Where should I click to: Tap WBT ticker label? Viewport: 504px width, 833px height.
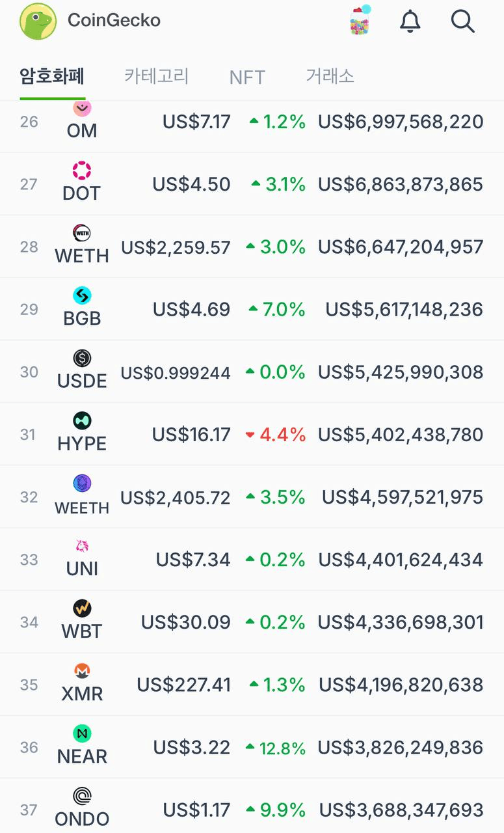coord(82,631)
